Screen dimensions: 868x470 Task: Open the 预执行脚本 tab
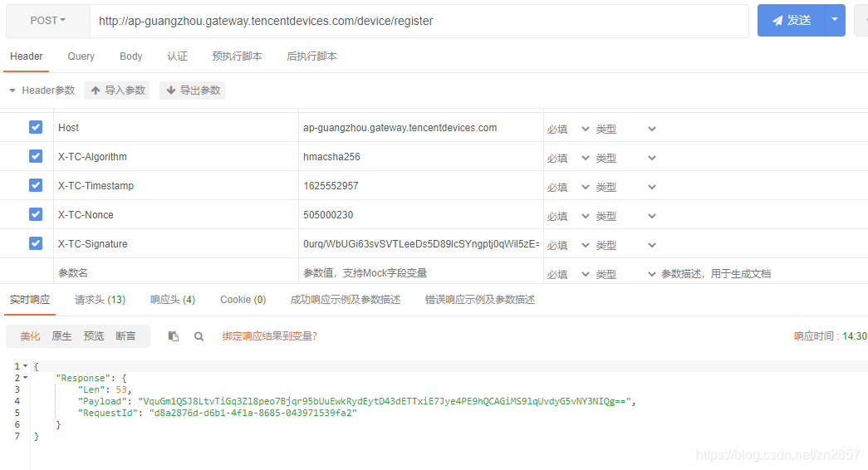point(237,56)
